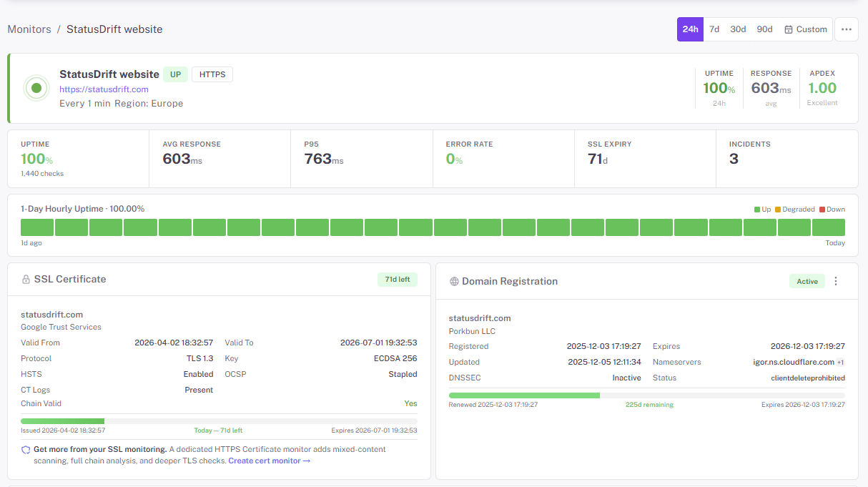Switch to the 90d time range
This screenshot has height=487, width=868.
[765, 29]
